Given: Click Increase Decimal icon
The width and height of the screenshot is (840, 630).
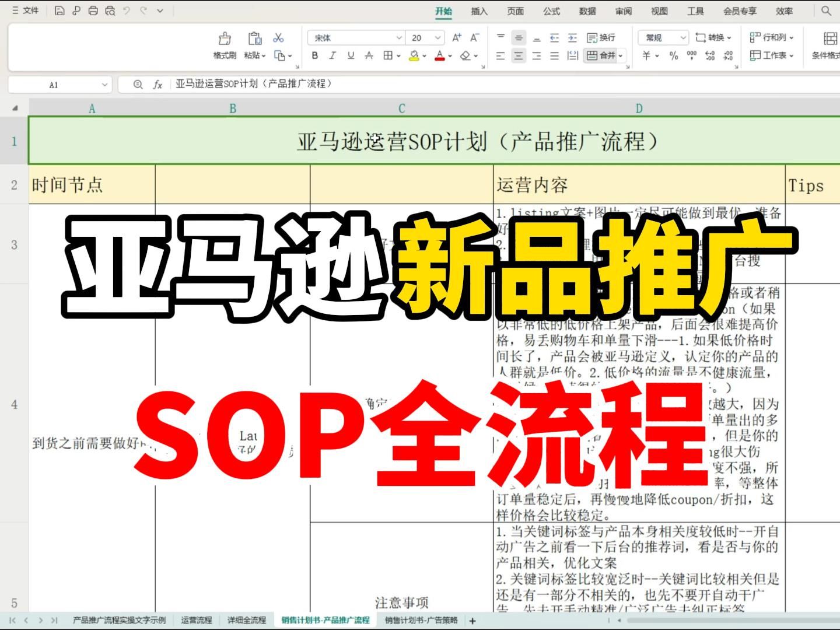Looking at the screenshot, I should point(710,55).
